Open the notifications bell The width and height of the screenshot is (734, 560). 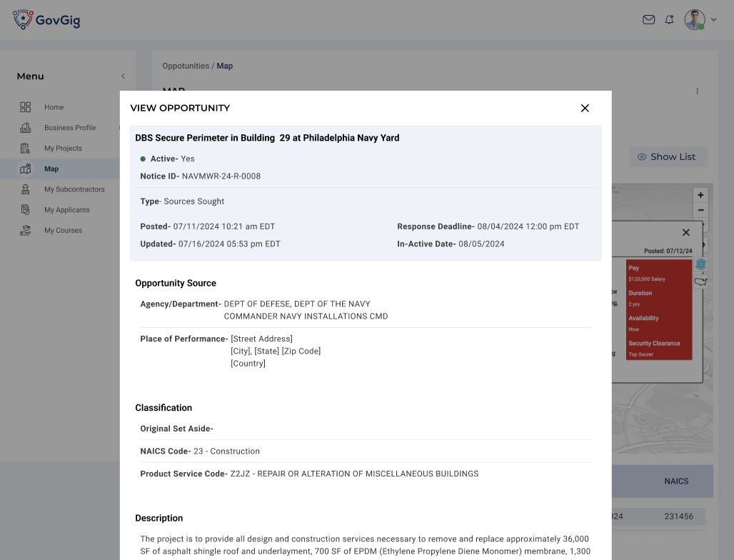coord(669,20)
